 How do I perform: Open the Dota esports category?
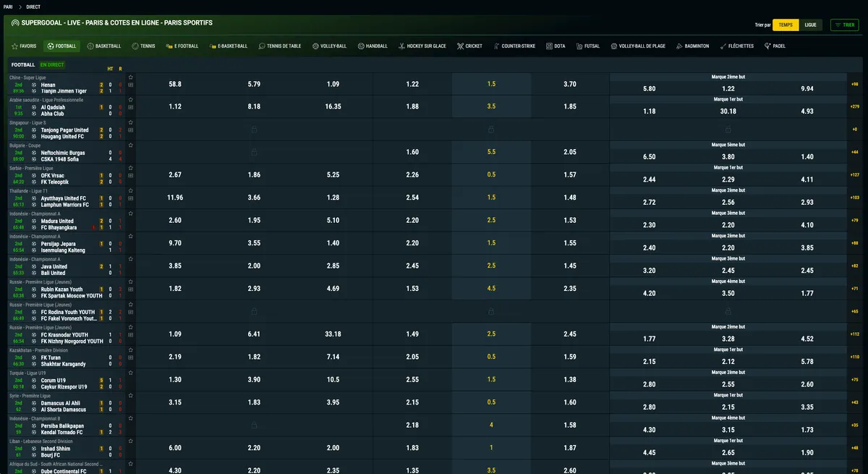tap(555, 46)
